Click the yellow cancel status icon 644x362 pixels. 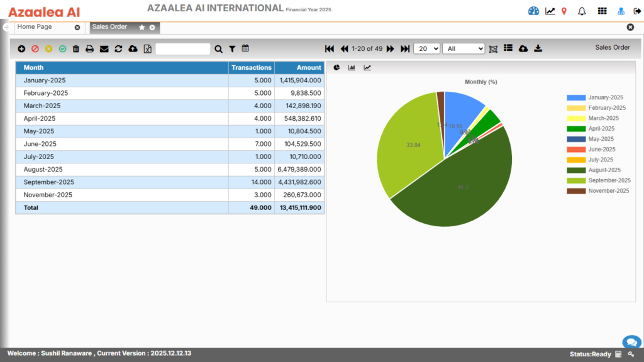48,48
